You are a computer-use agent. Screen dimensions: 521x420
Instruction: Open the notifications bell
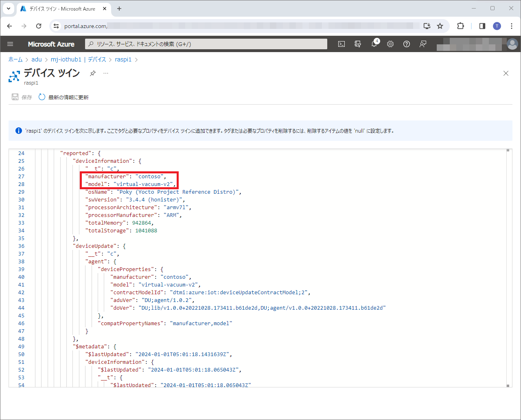374,44
